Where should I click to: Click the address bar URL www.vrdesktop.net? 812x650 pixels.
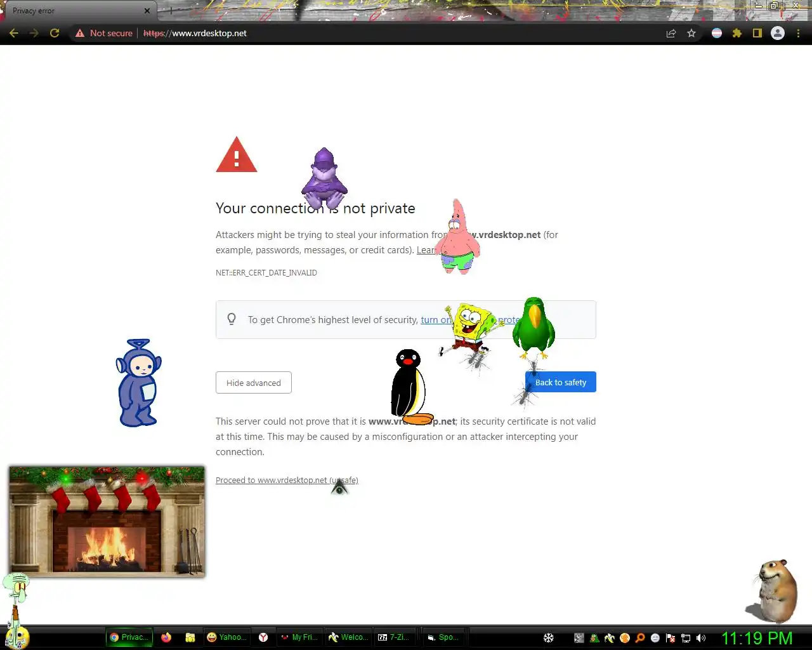click(195, 33)
